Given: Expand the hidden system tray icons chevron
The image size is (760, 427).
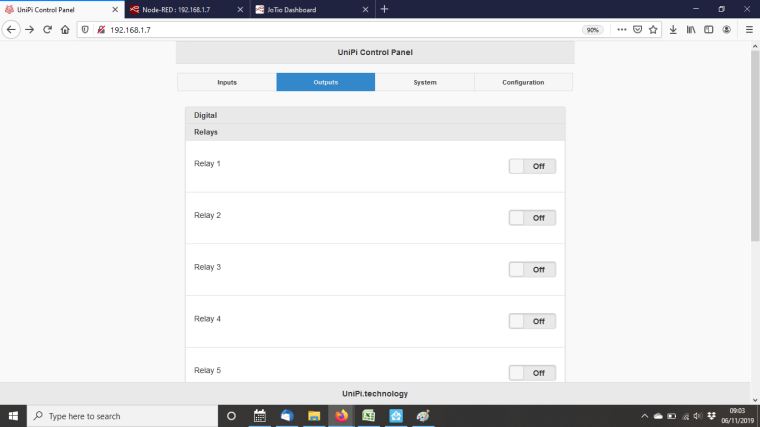Looking at the screenshot, I should (644, 416).
